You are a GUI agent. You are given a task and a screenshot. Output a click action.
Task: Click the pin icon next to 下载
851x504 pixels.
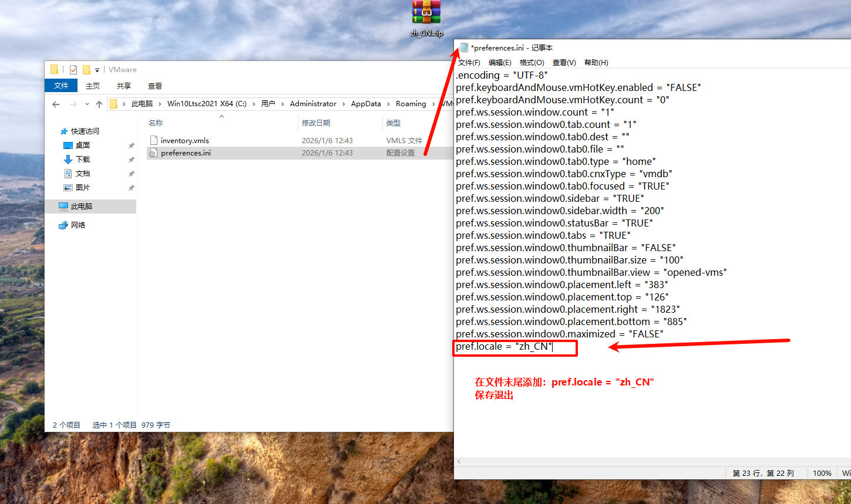[132, 160]
